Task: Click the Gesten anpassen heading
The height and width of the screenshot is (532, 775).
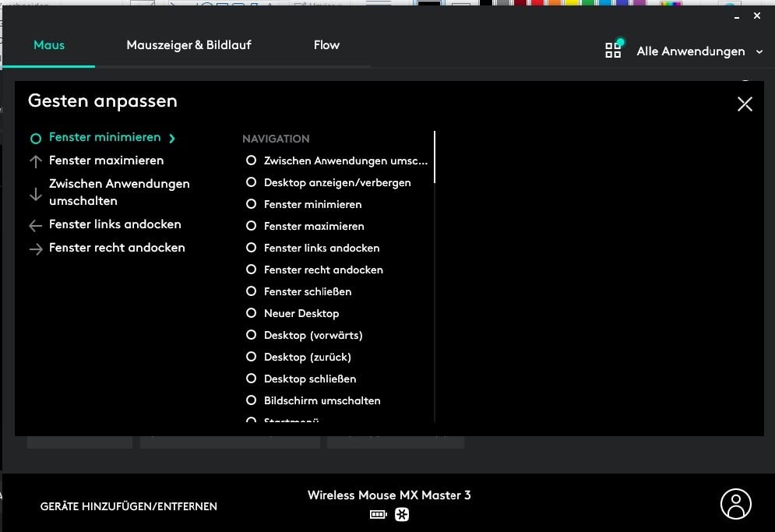Action: (102, 101)
